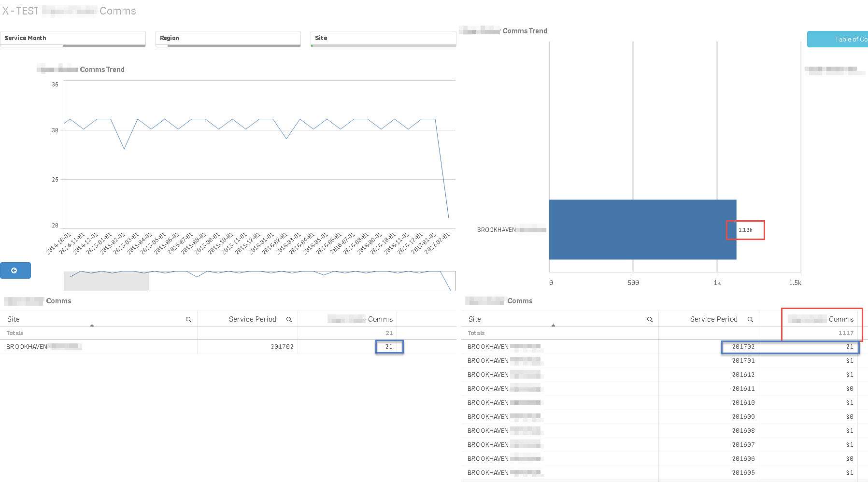Click the 1117 totals value
Viewport: 868px width, 482px height.
(x=846, y=333)
